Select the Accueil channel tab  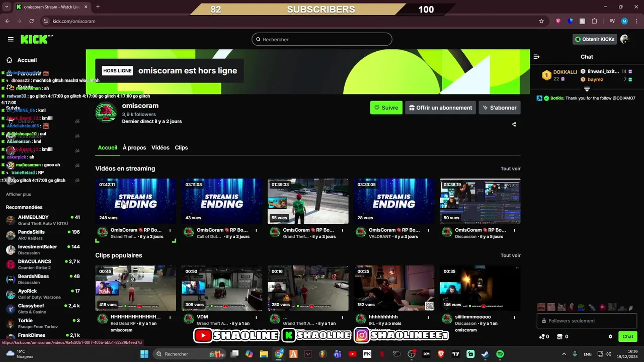pos(108,147)
